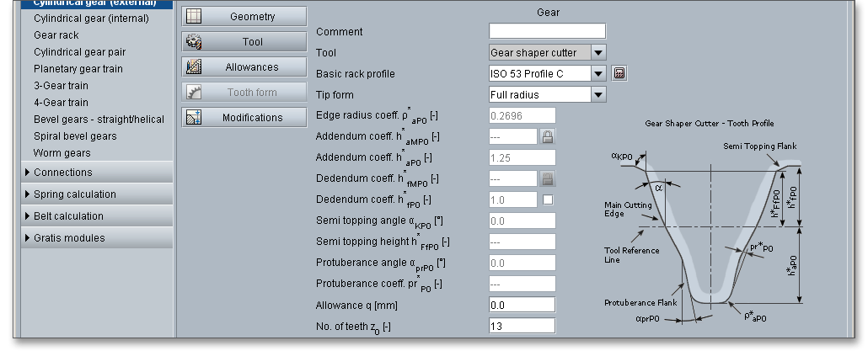Viewport: 868px width, 351px height.
Task: Open the Basic rack profile dropdown
Action: [598, 74]
